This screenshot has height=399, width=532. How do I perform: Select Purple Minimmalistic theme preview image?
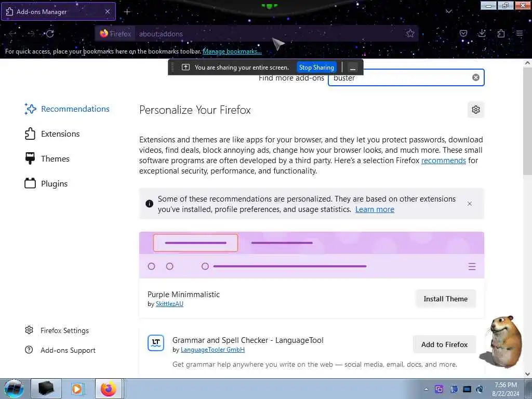coord(312,255)
